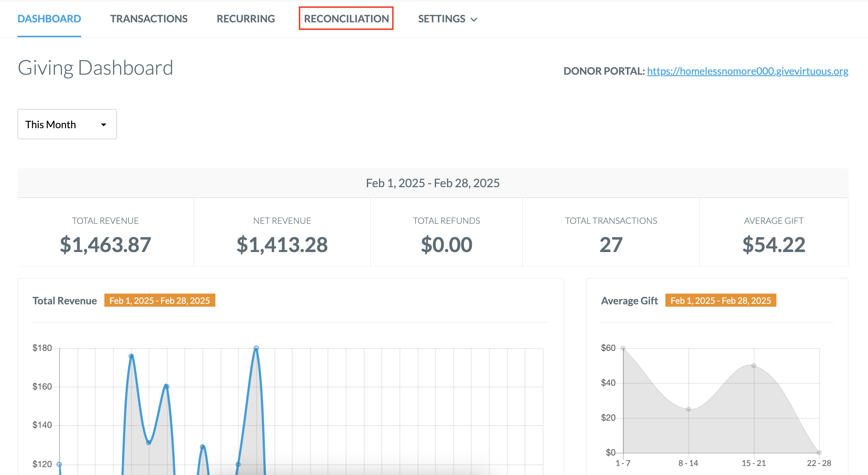Click the 22 - 28 x-axis label
This screenshot has height=475, width=868.
[x=819, y=463]
